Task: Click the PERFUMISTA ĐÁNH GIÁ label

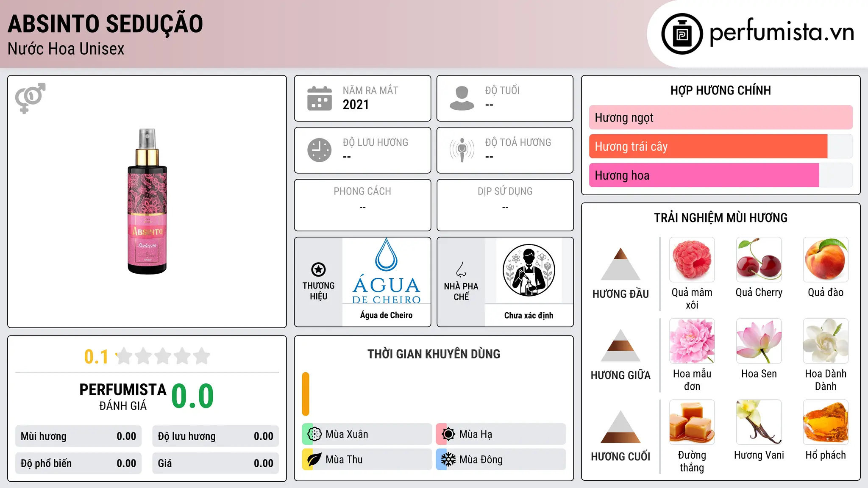Action: (x=123, y=396)
